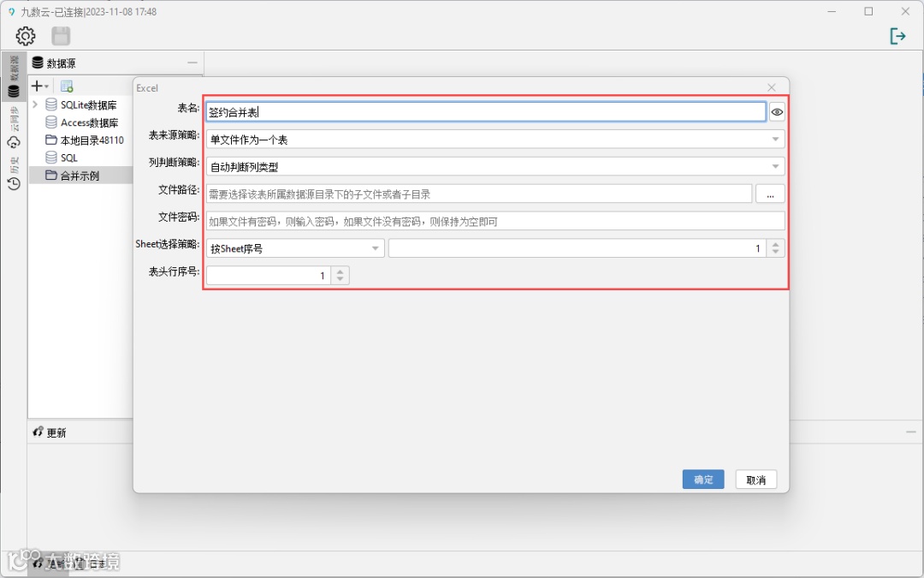924x578 pixels.
Task: Close the Excel dialog with X
Action: [x=772, y=87]
